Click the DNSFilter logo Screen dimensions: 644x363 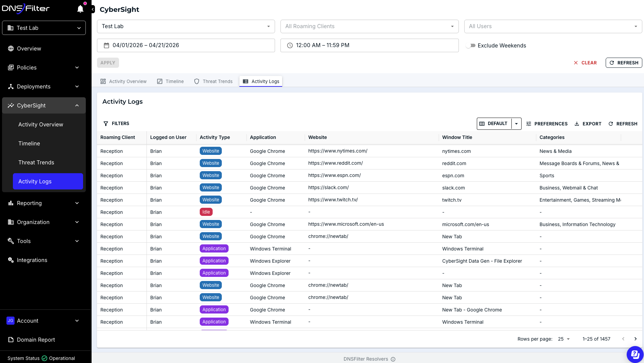click(26, 8)
